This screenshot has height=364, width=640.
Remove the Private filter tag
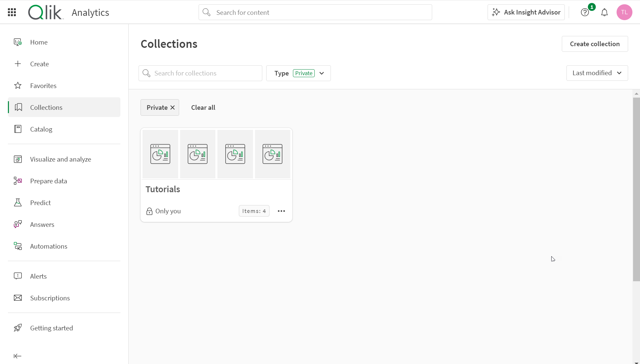coord(172,107)
